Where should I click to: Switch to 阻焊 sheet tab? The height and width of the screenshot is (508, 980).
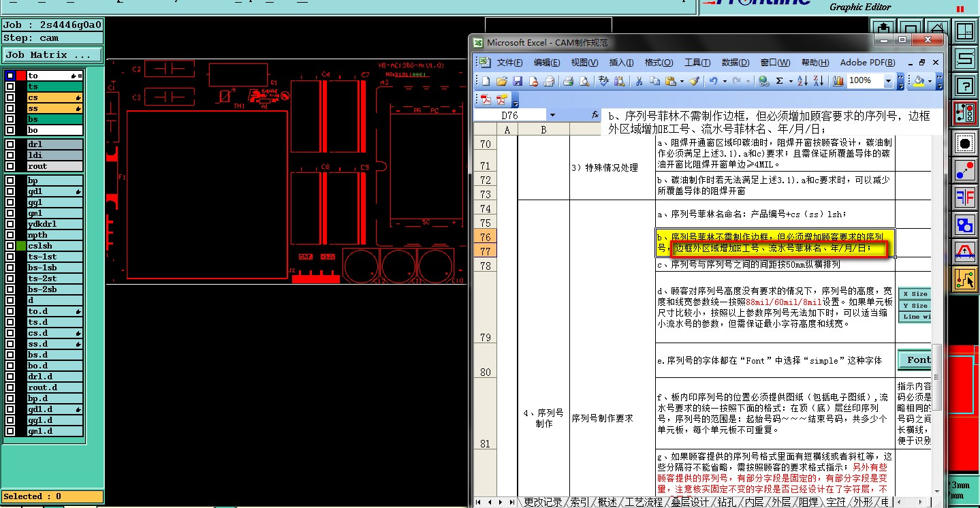click(x=808, y=502)
